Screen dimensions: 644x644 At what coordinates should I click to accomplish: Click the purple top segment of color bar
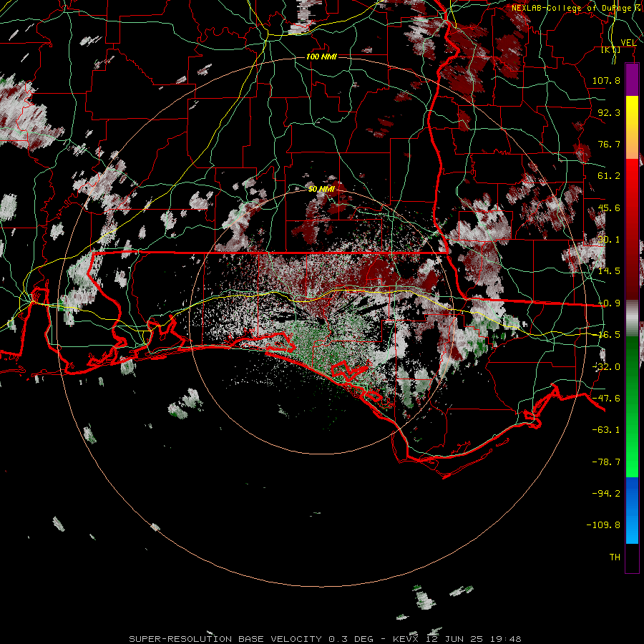point(632,79)
